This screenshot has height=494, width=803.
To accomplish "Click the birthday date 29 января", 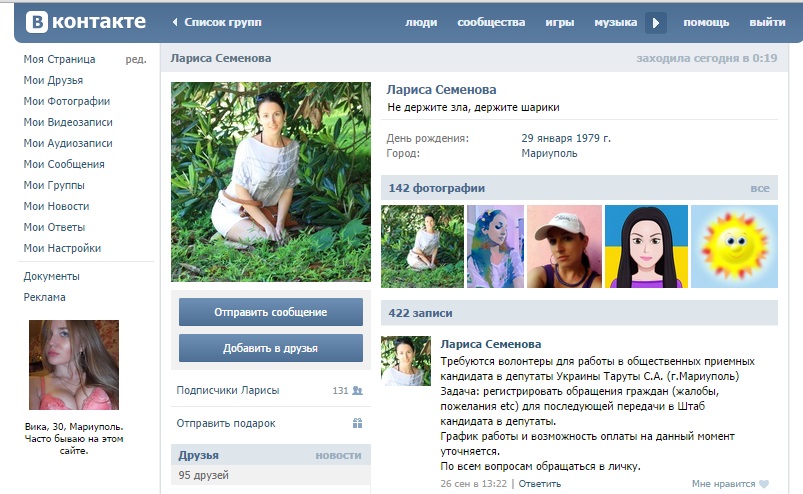I will [x=547, y=138].
